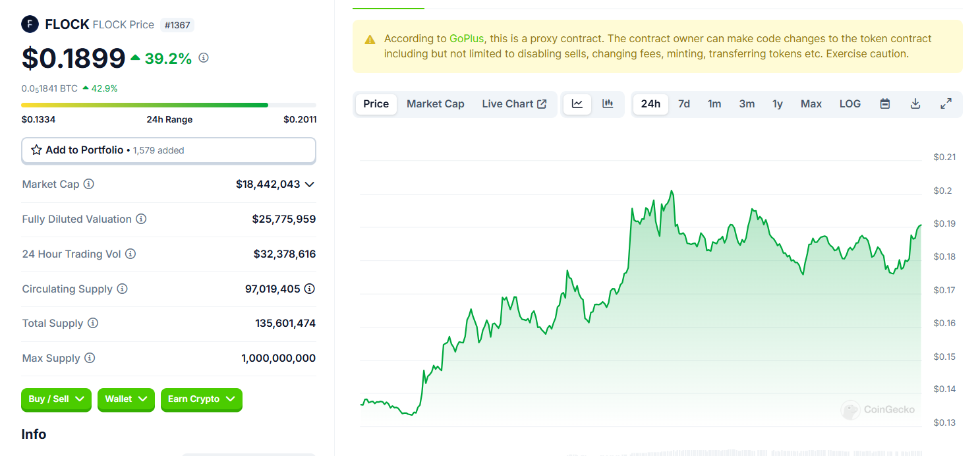The image size is (980, 456).
Task: Select the Market Cap chart tab
Action: [x=436, y=104]
